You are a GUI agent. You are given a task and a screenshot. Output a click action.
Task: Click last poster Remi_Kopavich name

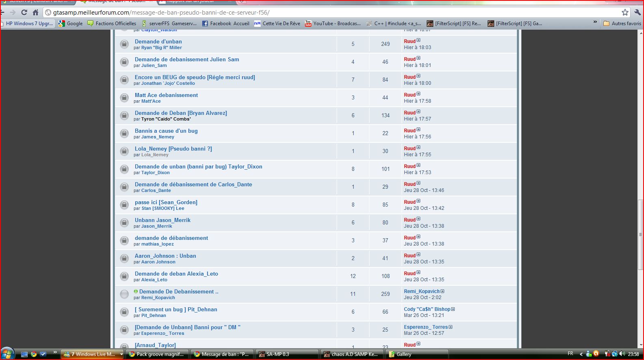point(422,291)
